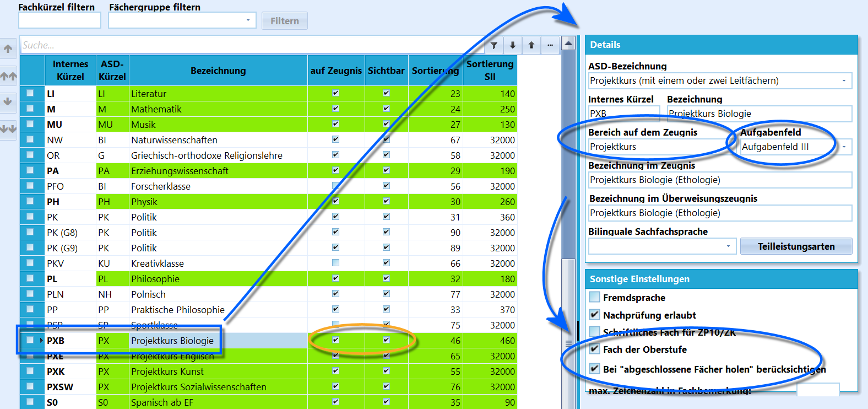This screenshot has height=409, width=868.
Task: Toggle auf Zeugnis checkbox for Kreativklasse row
Action: click(x=335, y=263)
